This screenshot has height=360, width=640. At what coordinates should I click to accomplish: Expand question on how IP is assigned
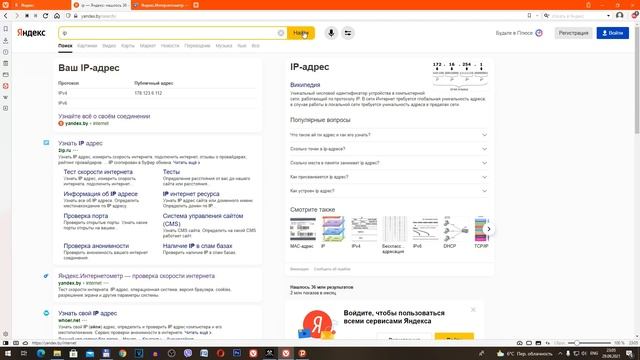click(x=389, y=177)
